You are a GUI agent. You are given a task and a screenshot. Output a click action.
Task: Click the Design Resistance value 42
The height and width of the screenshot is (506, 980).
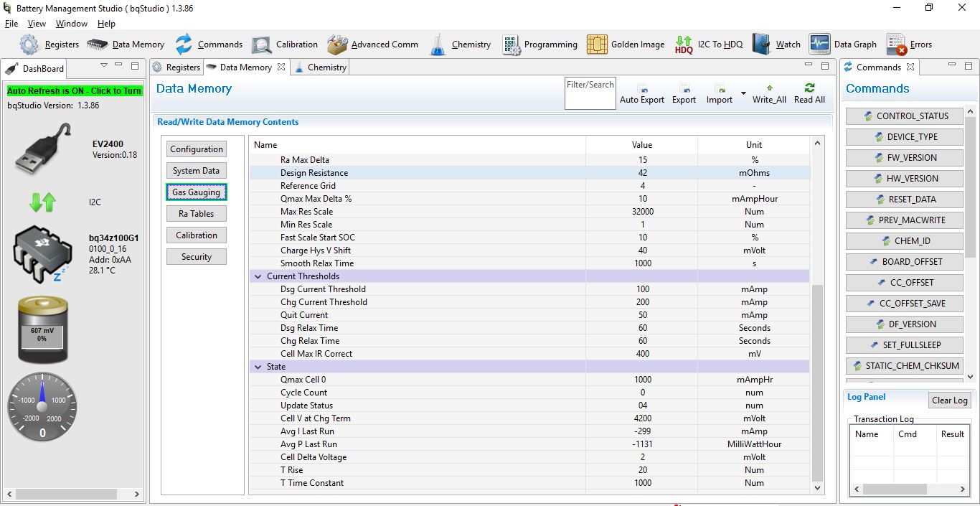[642, 173]
